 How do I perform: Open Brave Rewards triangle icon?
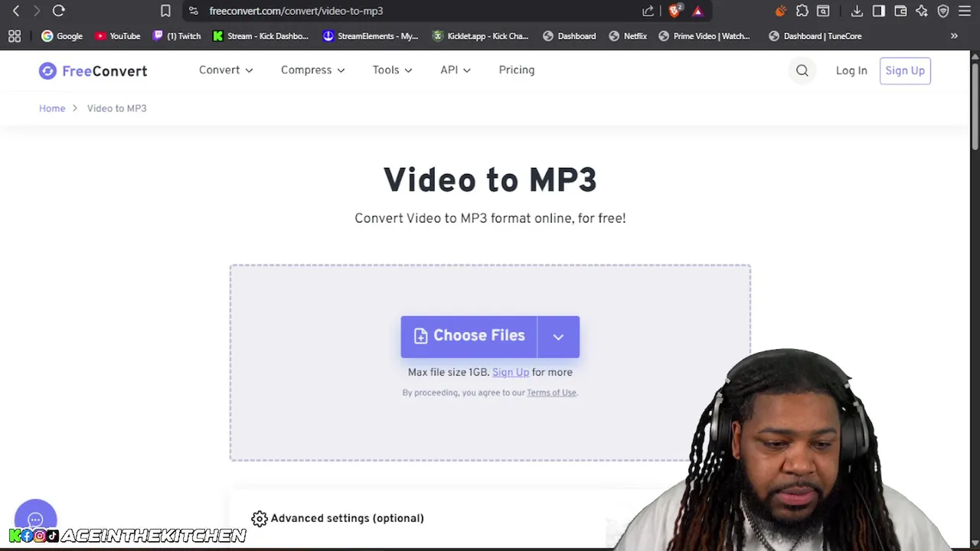(697, 11)
